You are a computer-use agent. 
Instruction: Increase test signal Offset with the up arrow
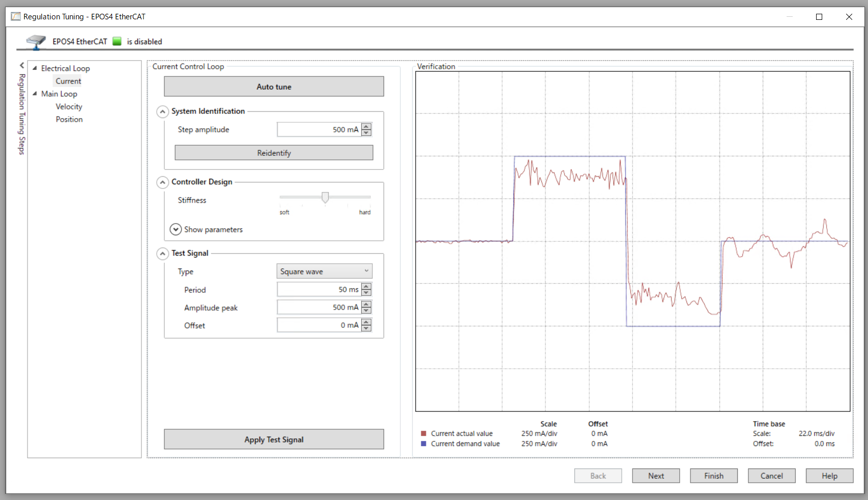(x=366, y=322)
